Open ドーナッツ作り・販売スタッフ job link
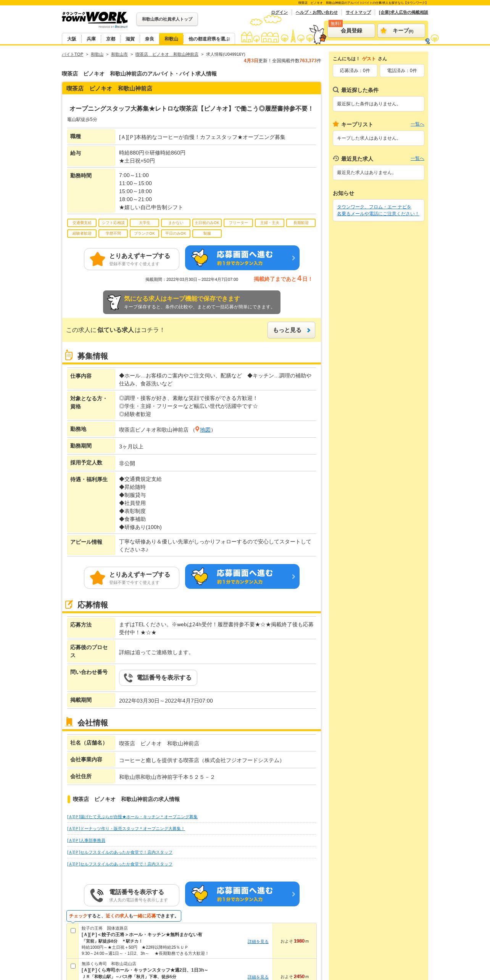Screen dimensions: 490x980 point(126,828)
